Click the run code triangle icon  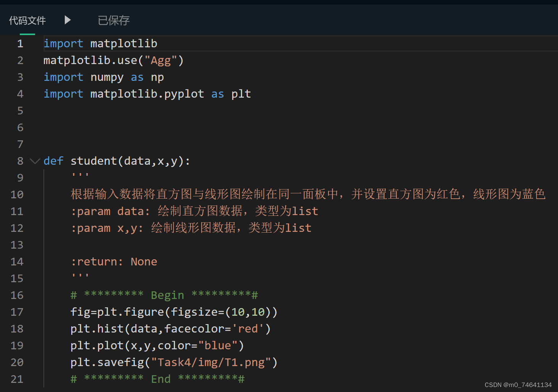click(67, 20)
